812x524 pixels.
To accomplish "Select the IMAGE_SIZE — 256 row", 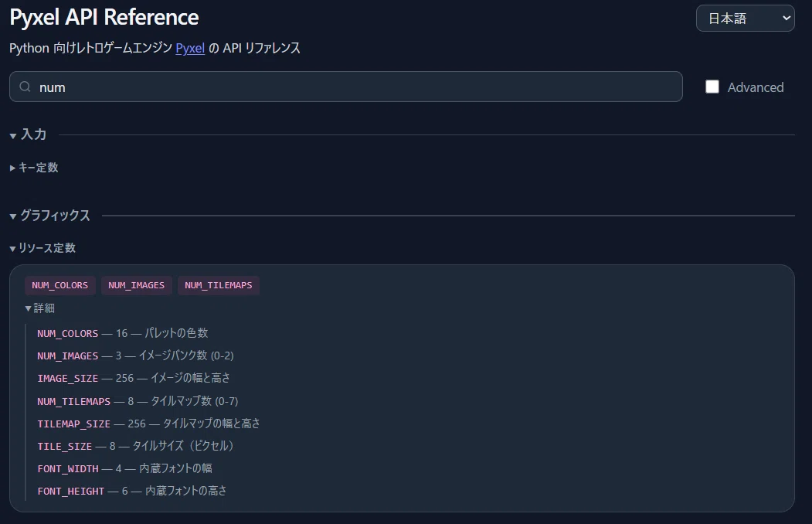I will click(x=134, y=378).
